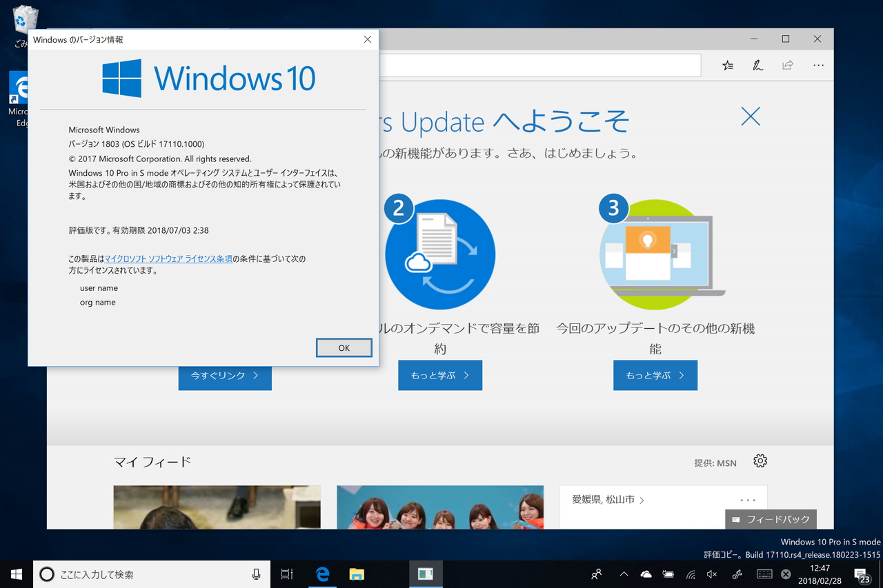Activate the microphone icon in the search box
Screen dimensions: 883x588
point(255,574)
